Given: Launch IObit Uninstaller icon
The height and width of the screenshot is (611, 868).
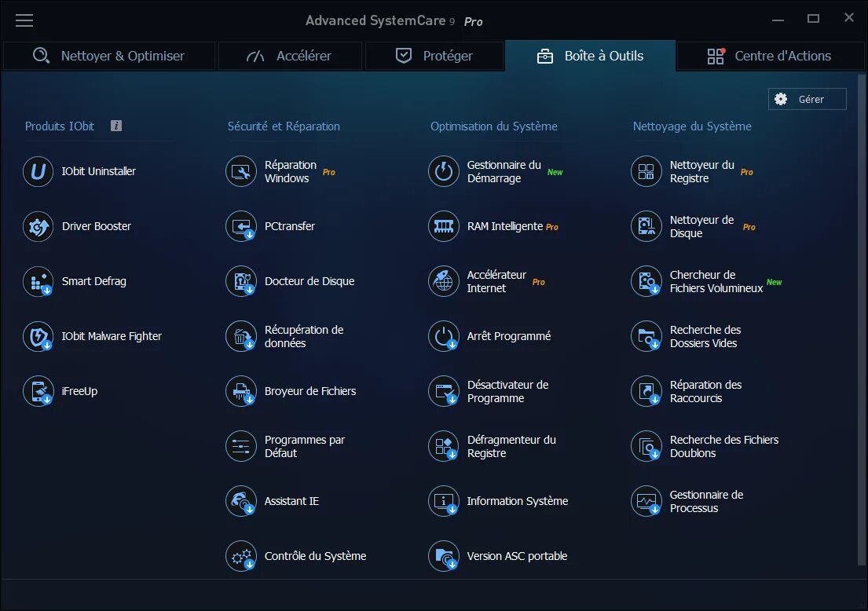Looking at the screenshot, I should point(38,171).
